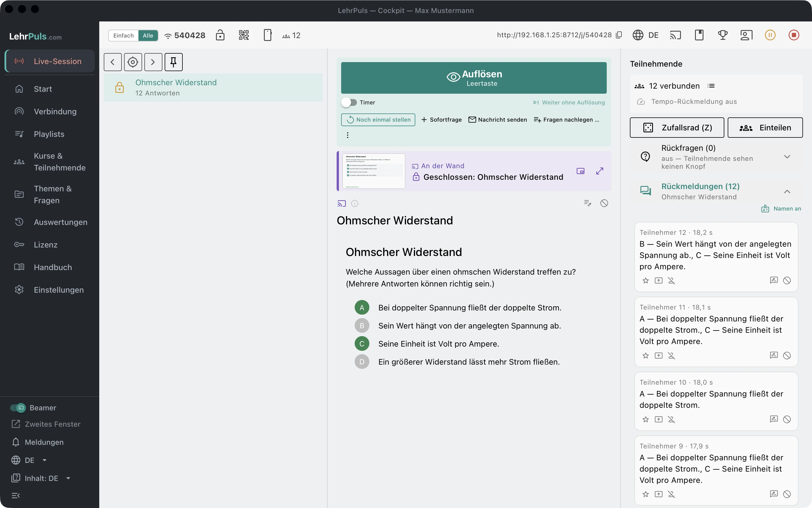Click the session lock icon beside 540428

click(220, 35)
